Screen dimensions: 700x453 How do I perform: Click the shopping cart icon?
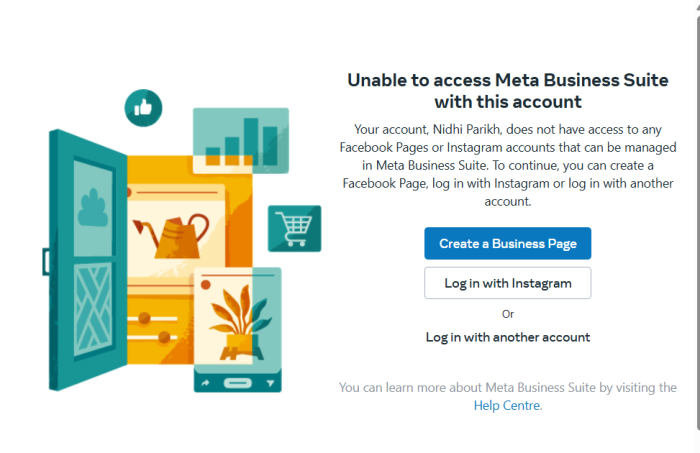click(294, 228)
